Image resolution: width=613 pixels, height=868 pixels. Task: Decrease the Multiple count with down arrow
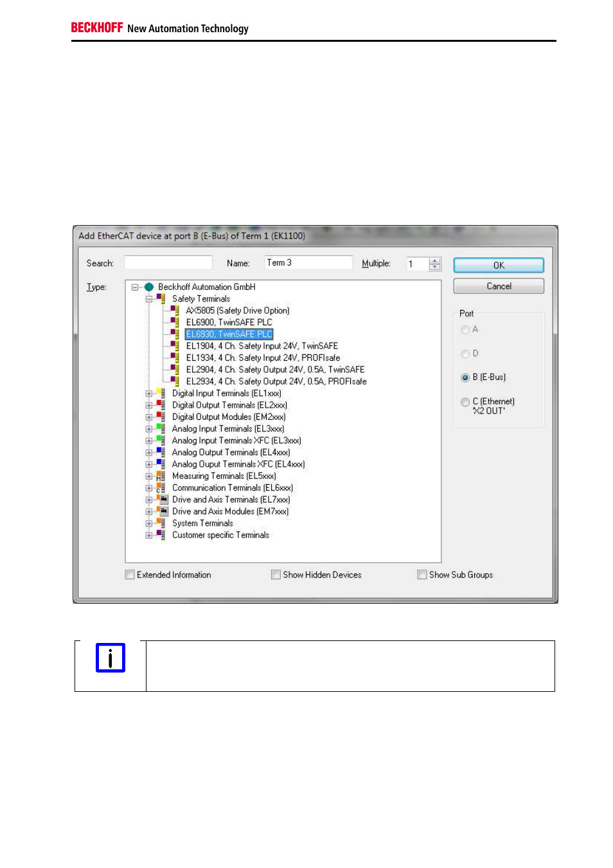coord(435,267)
